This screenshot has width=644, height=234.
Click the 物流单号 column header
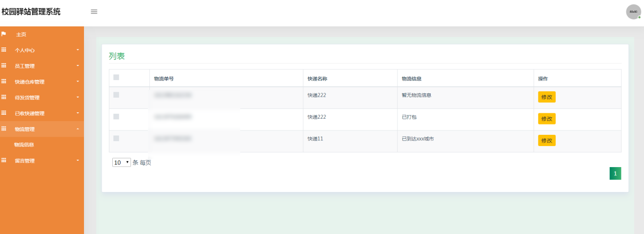pos(164,79)
